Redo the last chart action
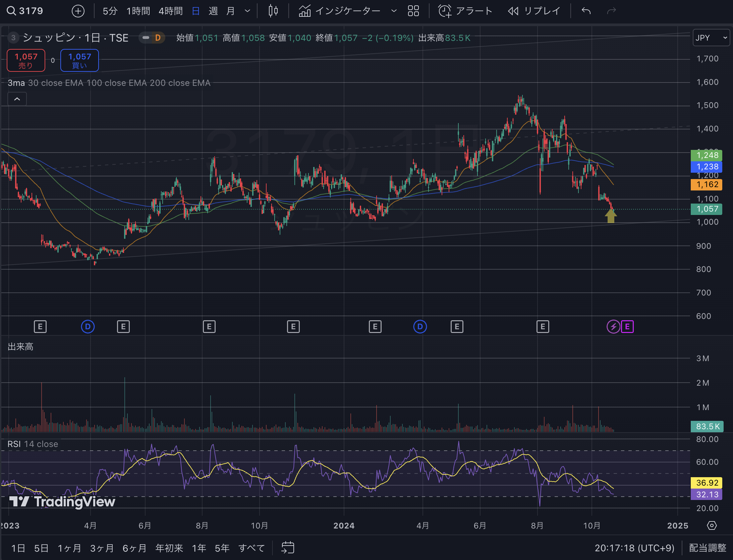The width and height of the screenshot is (733, 560). [x=612, y=11]
